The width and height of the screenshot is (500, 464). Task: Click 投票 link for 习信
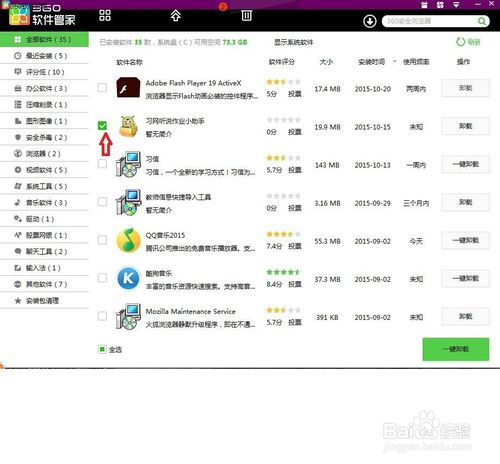pyautogui.click(x=295, y=170)
